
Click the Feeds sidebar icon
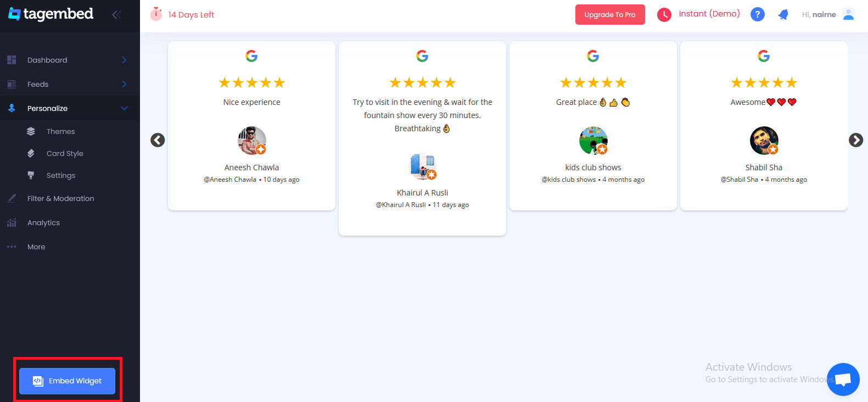pos(12,84)
